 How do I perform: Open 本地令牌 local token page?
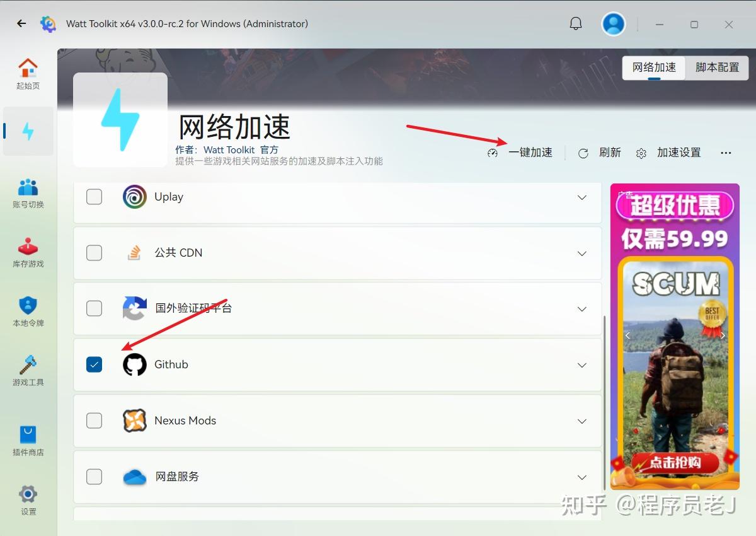pyautogui.click(x=27, y=310)
